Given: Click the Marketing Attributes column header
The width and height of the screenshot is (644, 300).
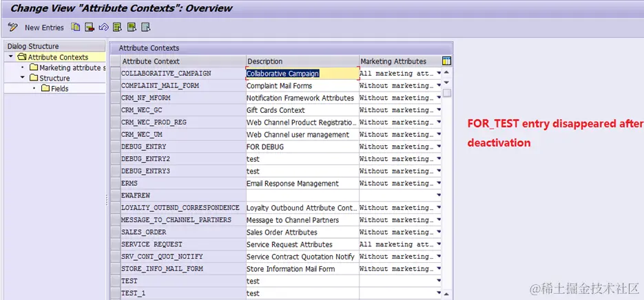Looking at the screenshot, I should click(400, 61).
